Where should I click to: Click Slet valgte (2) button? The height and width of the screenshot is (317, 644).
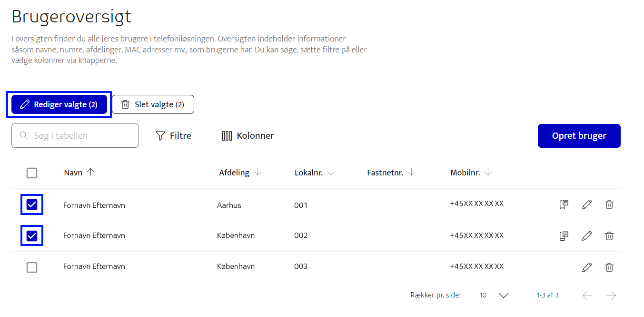(153, 104)
